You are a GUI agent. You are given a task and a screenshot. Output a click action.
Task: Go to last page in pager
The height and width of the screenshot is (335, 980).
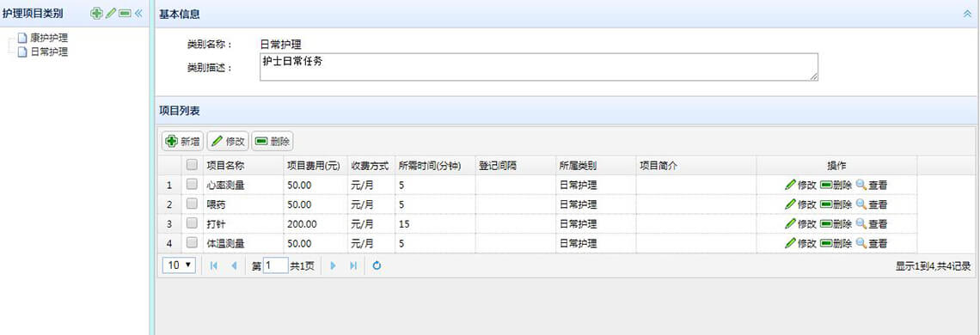353,265
